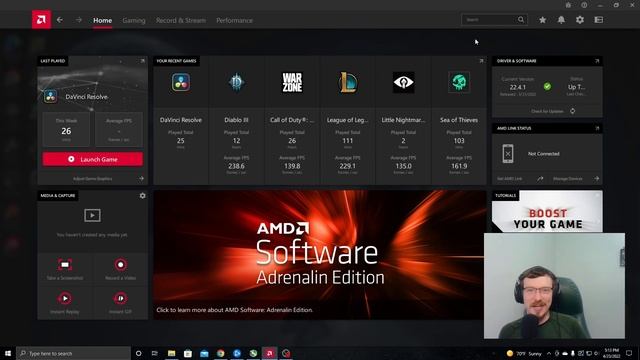Go back with the left arrow
Screen dimensions: 640x360
pos(60,20)
